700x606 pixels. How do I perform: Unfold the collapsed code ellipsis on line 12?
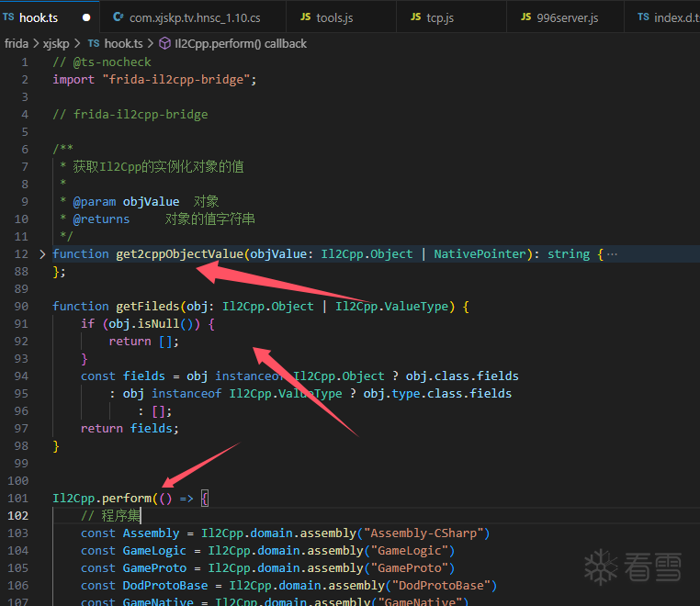point(613,254)
